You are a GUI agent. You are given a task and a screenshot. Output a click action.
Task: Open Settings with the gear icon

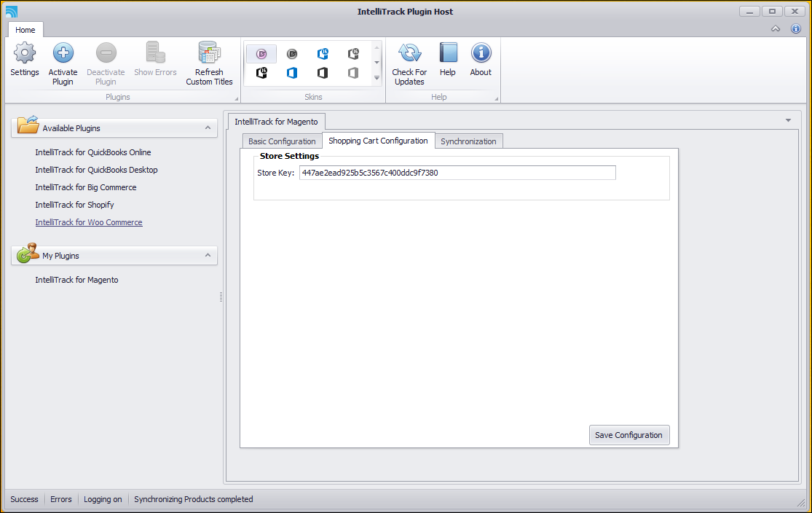[24, 53]
